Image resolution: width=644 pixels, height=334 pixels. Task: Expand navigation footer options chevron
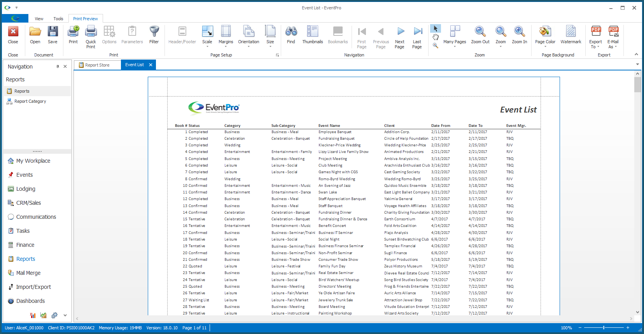[65, 315]
